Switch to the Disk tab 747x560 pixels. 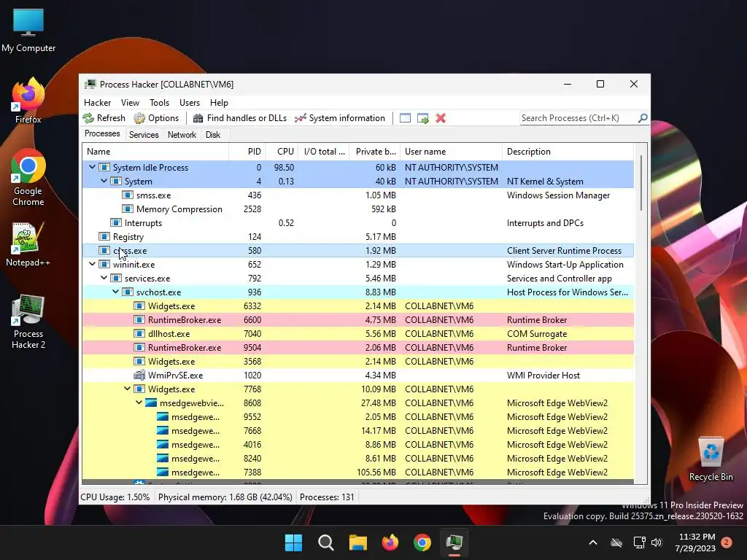(x=213, y=135)
